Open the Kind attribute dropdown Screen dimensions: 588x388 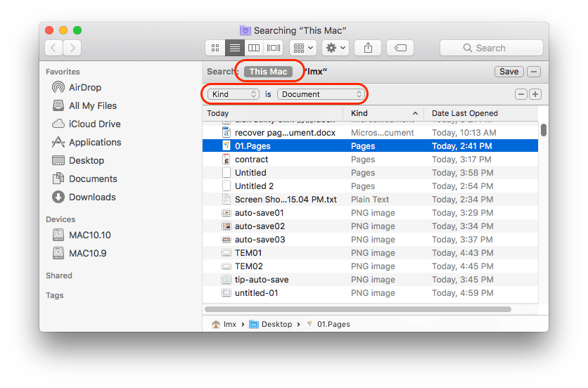pos(234,94)
